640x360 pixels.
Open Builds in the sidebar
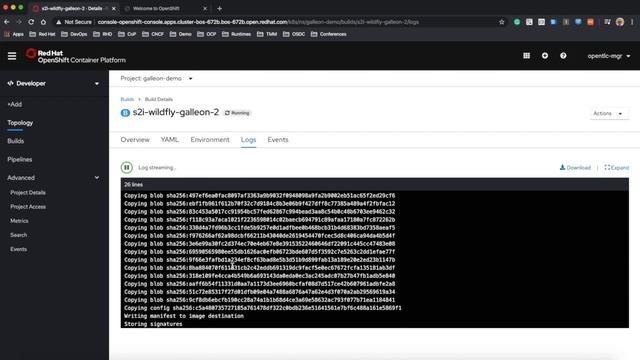[16, 141]
